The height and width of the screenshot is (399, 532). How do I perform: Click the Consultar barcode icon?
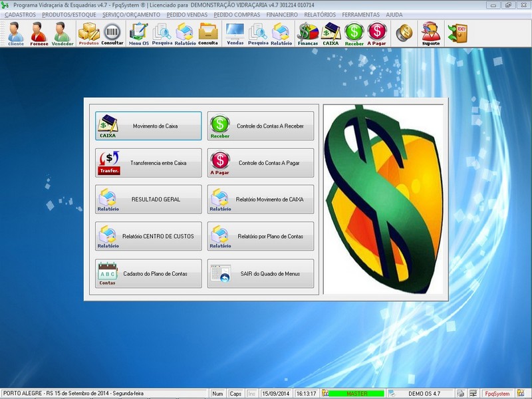112,33
